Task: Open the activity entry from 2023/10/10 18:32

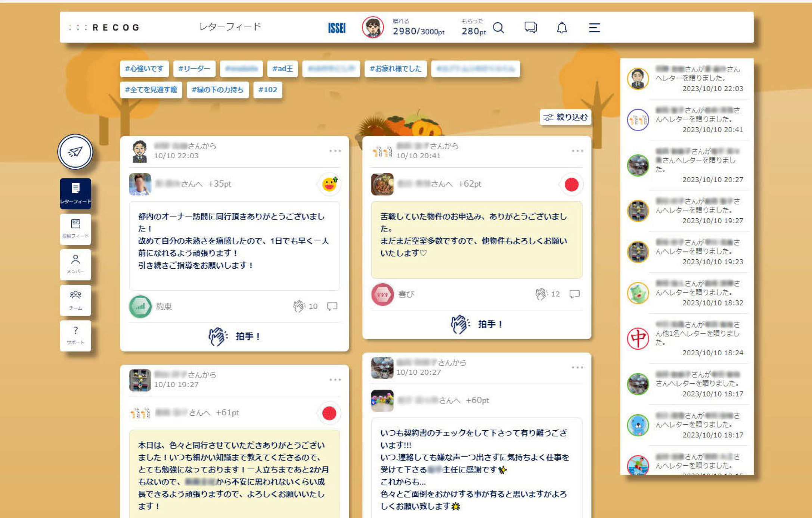Action: (686, 293)
